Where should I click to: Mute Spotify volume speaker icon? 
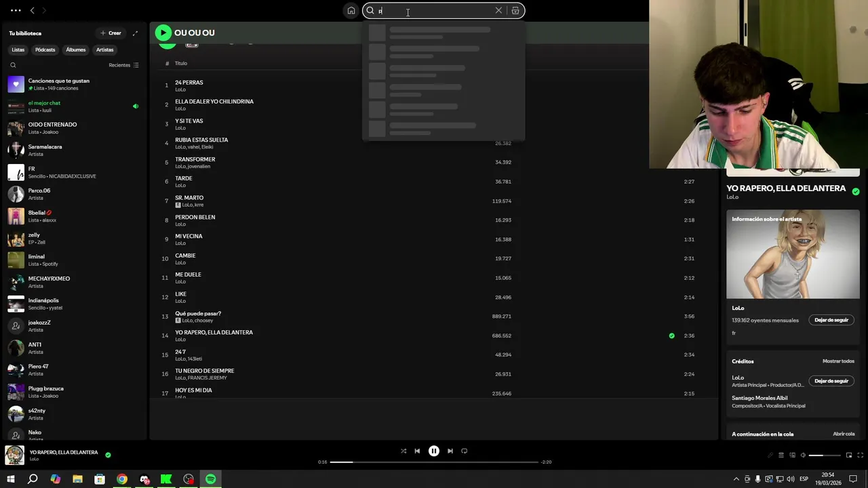tap(803, 455)
